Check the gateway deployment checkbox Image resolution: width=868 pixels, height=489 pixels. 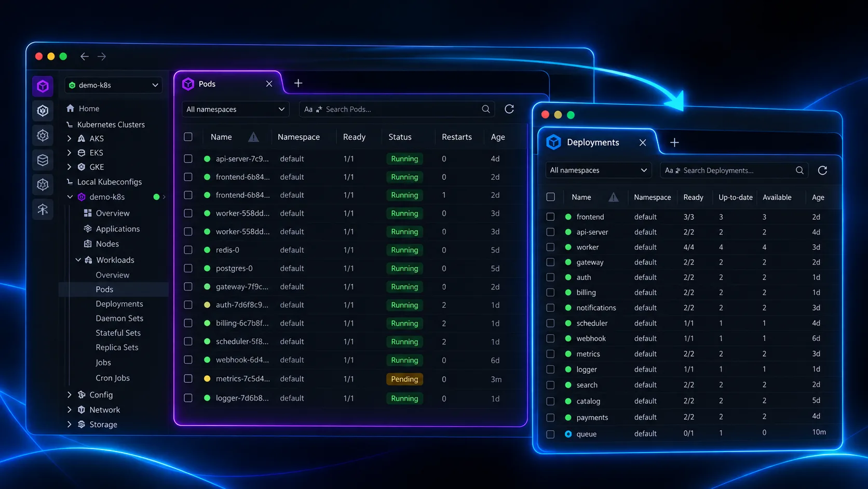[x=550, y=262]
